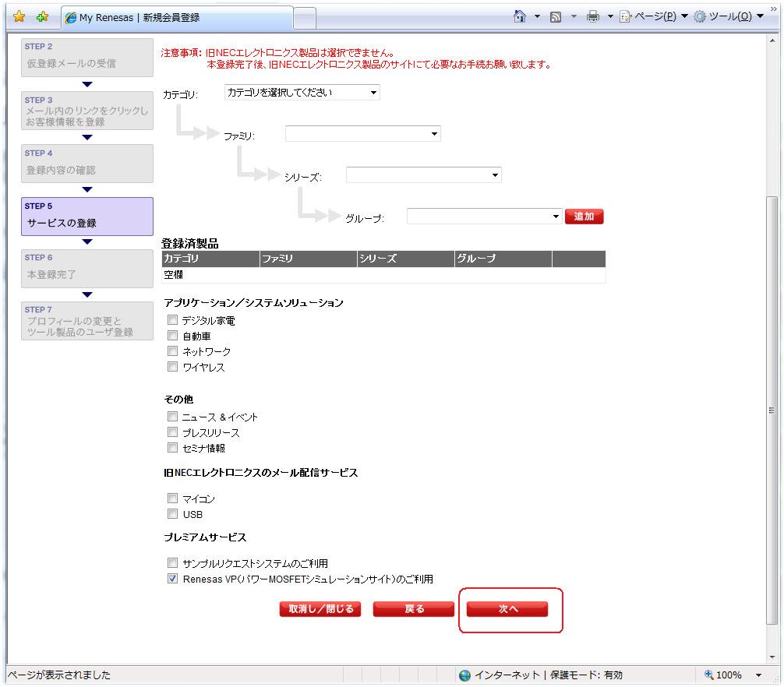Check the ニュース＆イベント checkbox
Image resolution: width=784 pixels, height=687 pixels.
[173, 417]
